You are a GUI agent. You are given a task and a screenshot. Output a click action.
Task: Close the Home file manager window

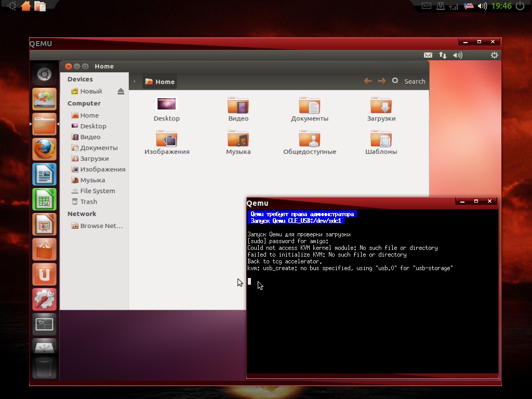pyautogui.click(x=68, y=66)
